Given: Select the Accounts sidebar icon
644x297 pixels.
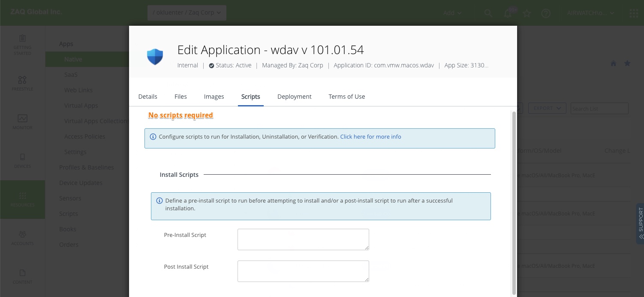Looking at the screenshot, I should (22, 237).
